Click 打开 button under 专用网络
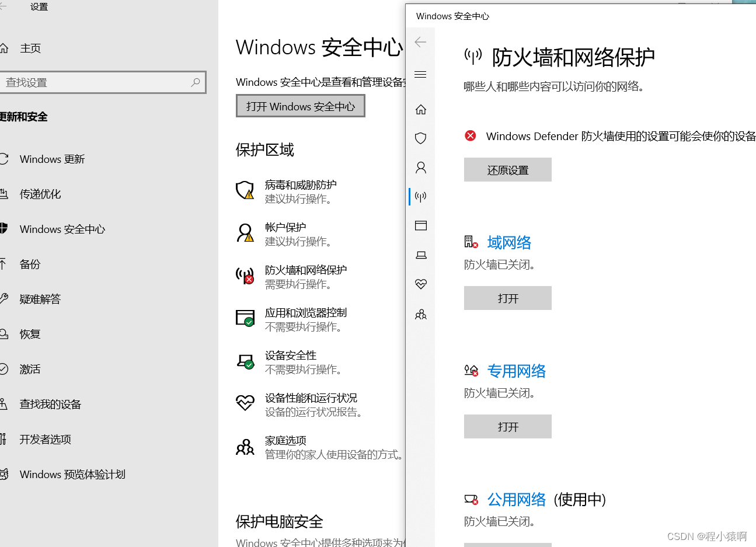Screen dimensions: 756x547 [x=508, y=427]
